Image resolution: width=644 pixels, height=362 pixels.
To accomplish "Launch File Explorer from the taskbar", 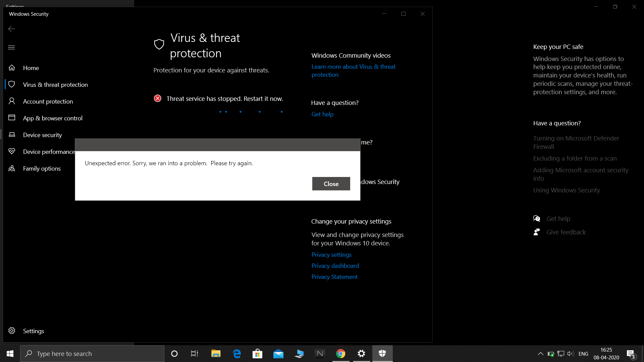I will pyautogui.click(x=216, y=354).
